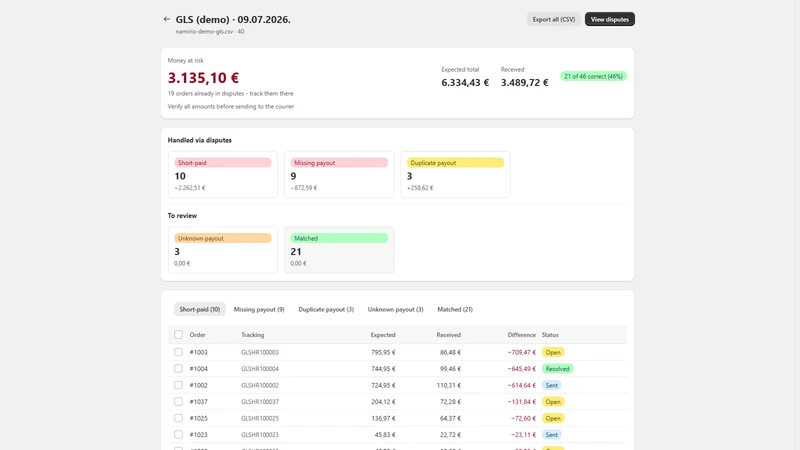Click order number #1037
Viewport: 800px width, 450px height.
(198, 402)
